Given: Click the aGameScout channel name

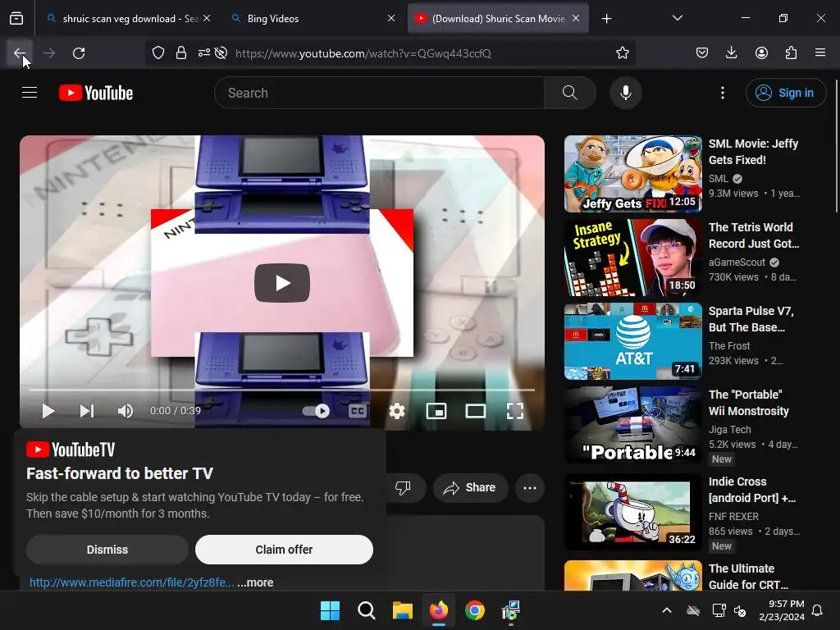Looking at the screenshot, I should click(737, 262).
